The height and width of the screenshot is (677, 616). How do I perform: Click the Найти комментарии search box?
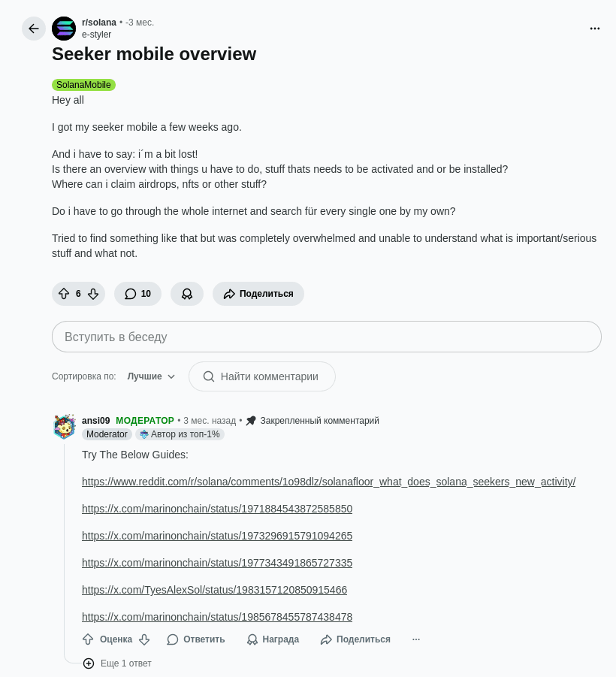(x=262, y=376)
